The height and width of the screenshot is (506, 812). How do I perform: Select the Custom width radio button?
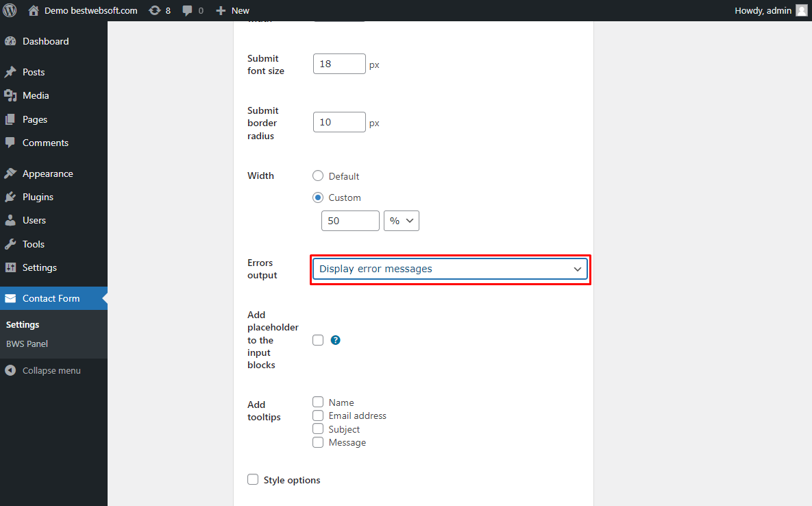coord(318,197)
